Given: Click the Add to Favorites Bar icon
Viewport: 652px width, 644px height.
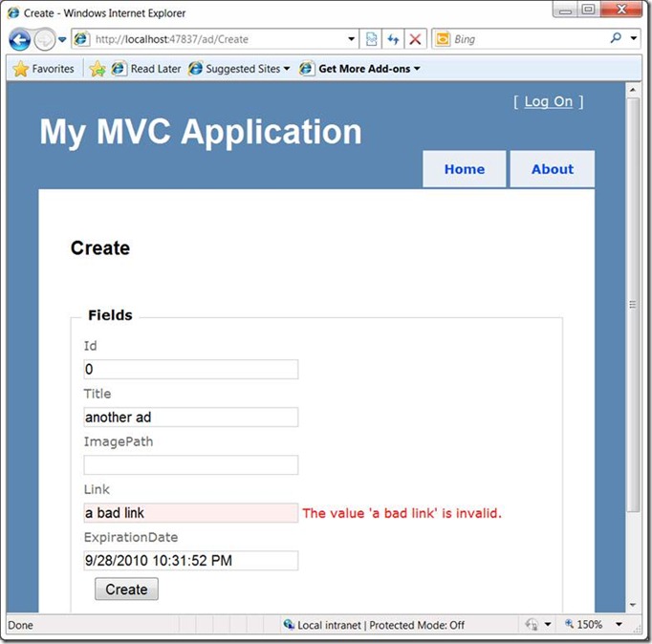Looking at the screenshot, I should (97, 69).
